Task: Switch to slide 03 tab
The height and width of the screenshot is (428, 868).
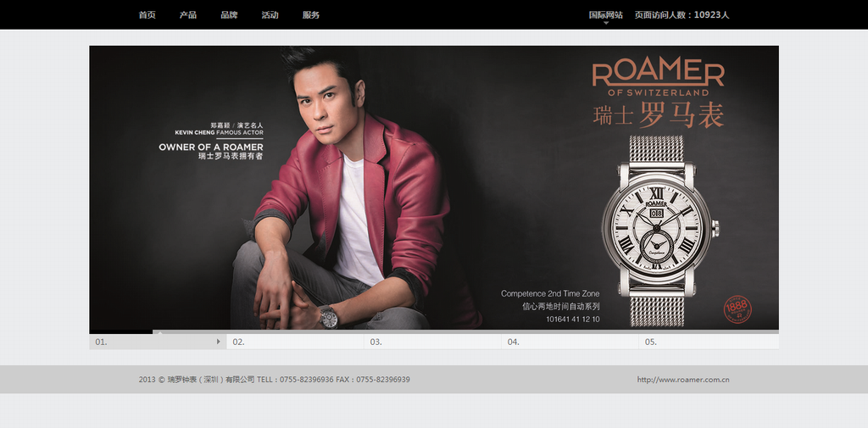Action: click(x=432, y=342)
